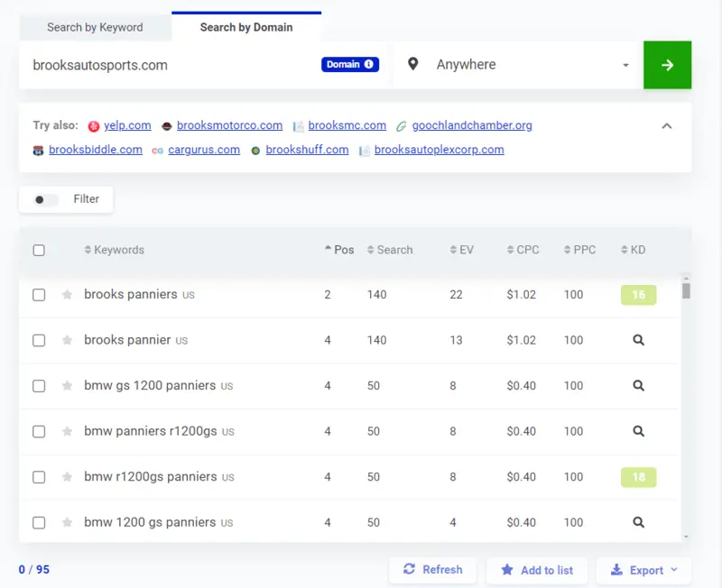Image resolution: width=722 pixels, height=588 pixels.
Task: Toggle the Filter switch
Action: (46, 199)
